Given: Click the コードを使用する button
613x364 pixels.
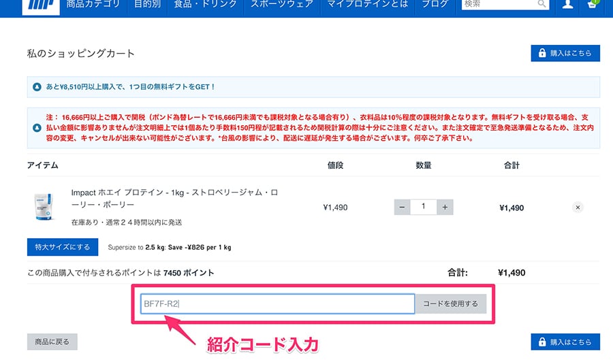Looking at the screenshot, I should (x=451, y=304).
